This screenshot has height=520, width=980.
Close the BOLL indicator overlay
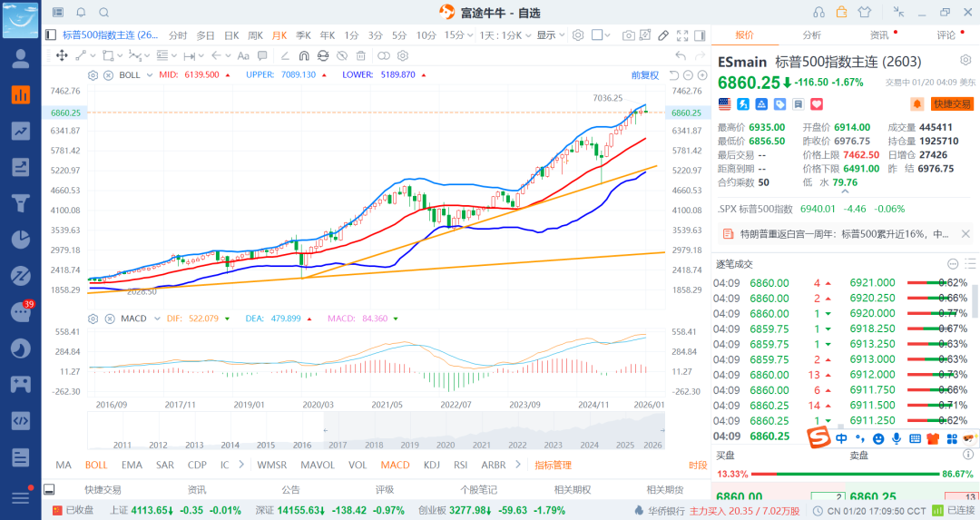click(x=108, y=74)
